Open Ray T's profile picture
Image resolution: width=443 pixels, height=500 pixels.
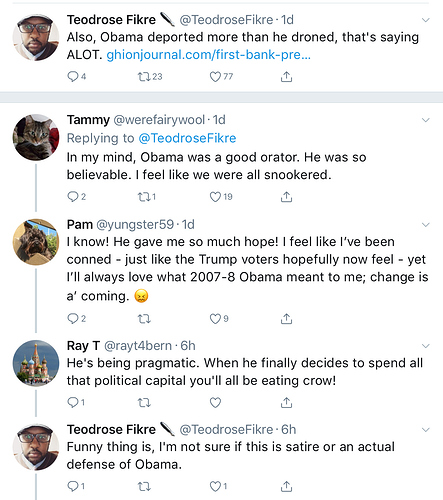click(x=36, y=363)
